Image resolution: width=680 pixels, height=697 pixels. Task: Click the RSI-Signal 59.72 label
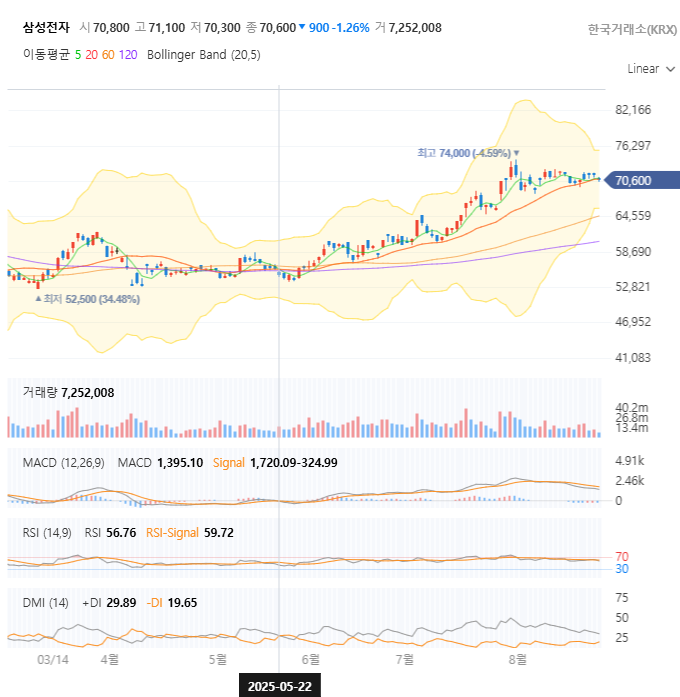pyautogui.click(x=190, y=533)
